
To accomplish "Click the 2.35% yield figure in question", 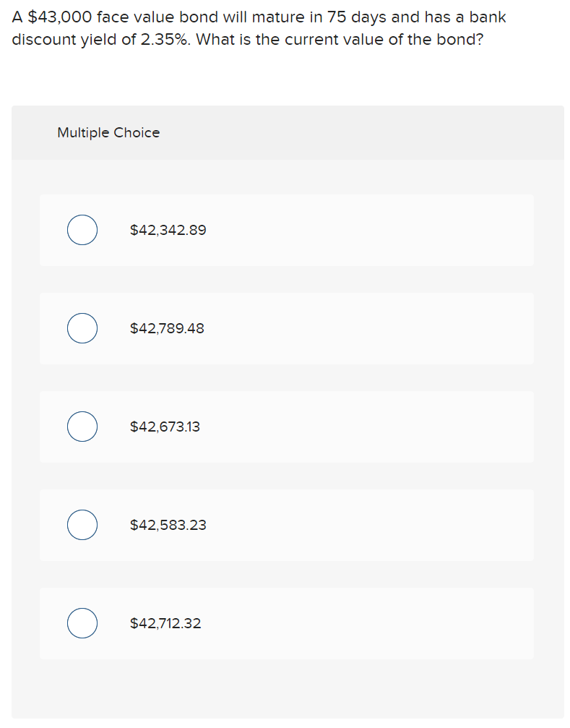I will tap(165, 40).
